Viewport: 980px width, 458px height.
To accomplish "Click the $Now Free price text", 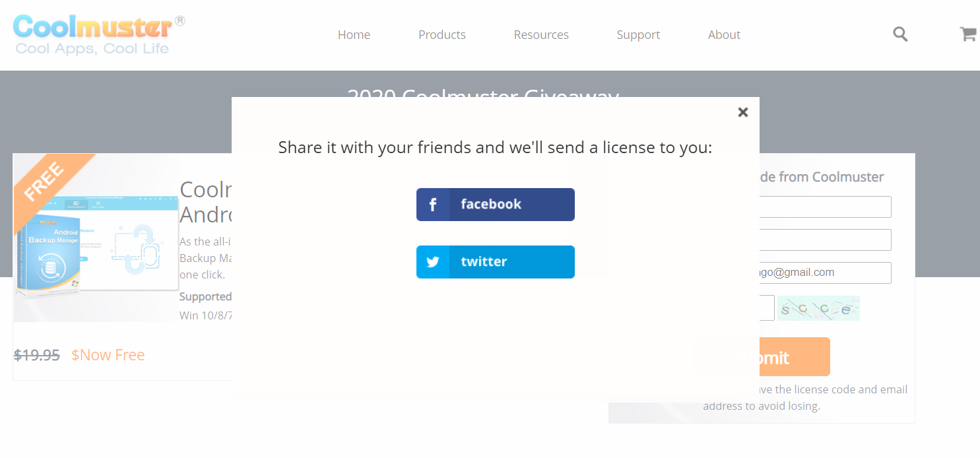I will point(108,355).
